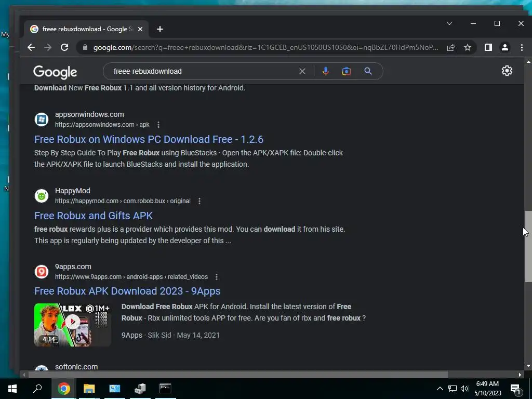Screen dimensions: 532x399
Task: Share this page from address bar
Action: click(451, 47)
